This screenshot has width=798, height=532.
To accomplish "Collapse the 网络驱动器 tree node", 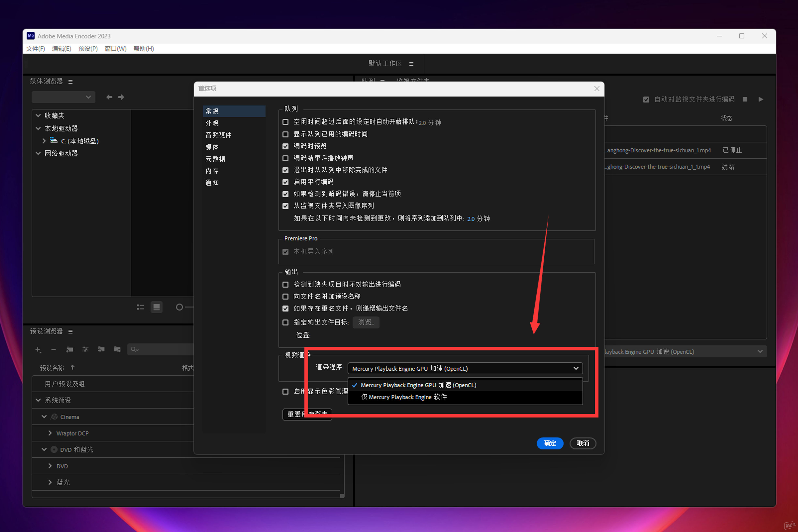I will (38, 153).
